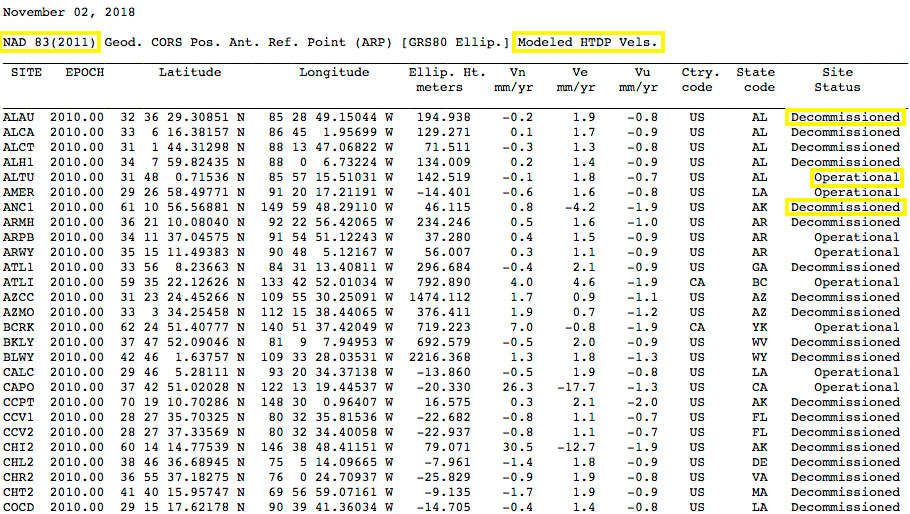The height and width of the screenshot is (514, 910).
Task: Click the BLWY site code
Action: coord(19,357)
